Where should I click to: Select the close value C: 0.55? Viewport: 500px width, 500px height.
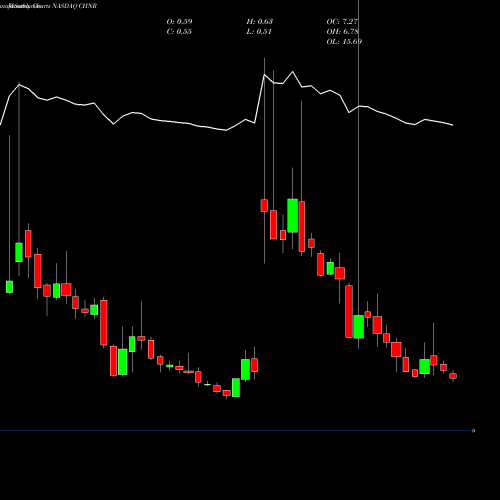click(179, 32)
